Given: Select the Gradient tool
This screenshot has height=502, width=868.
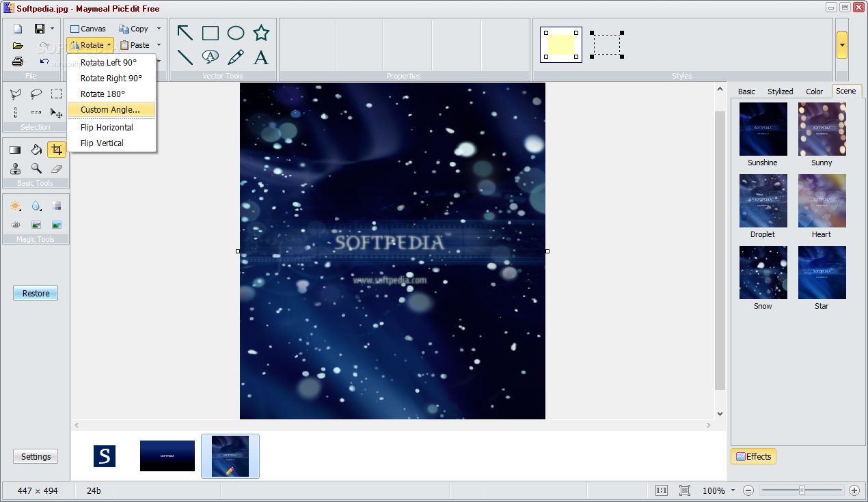Looking at the screenshot, I should (16, 150).
